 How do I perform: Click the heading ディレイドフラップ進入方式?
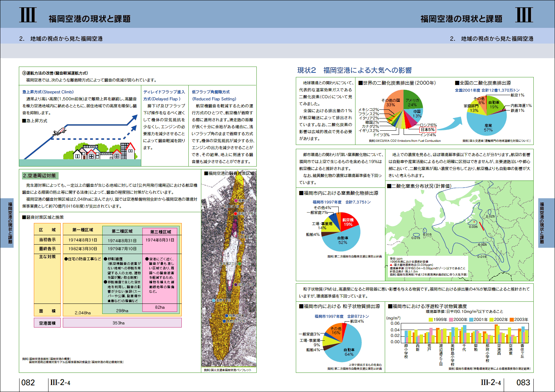pyautogui.click(x=164, y=95)
